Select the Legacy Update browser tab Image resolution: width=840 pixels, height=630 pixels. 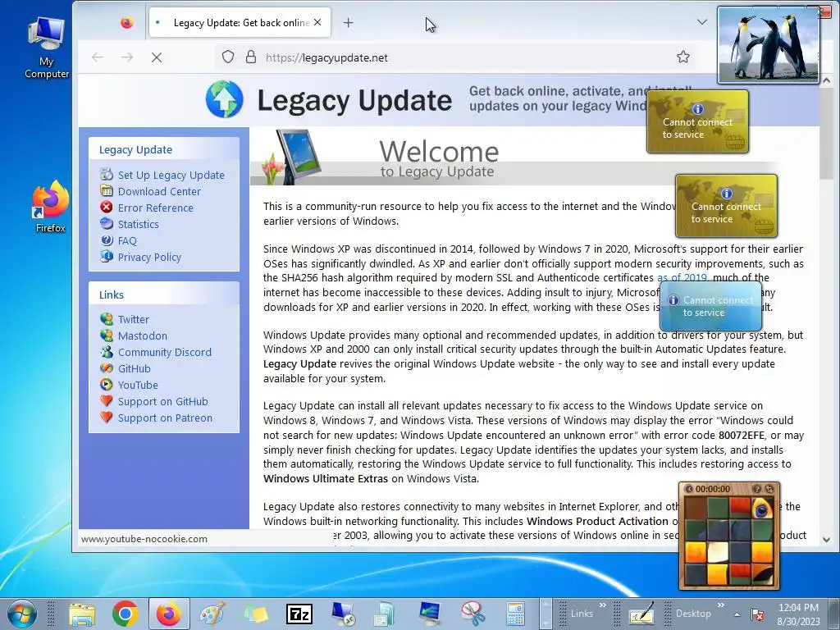pos(240,22)
